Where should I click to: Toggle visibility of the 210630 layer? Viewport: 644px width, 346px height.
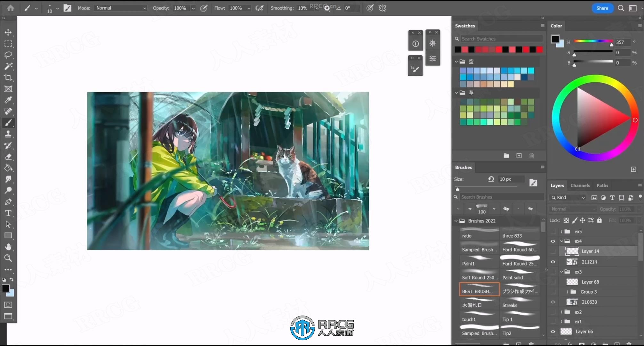tap(553, 302)
